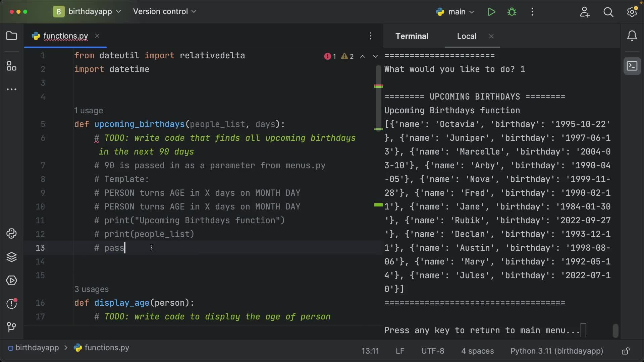
Task: Open Notifications bell panel
Action: [632, 36]
